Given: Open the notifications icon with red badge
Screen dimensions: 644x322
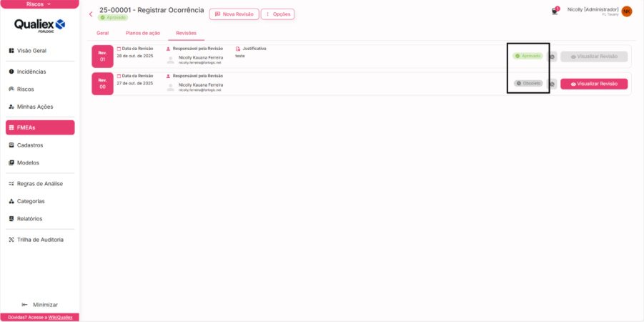Looking at the screenshot, I should [555, 11].
